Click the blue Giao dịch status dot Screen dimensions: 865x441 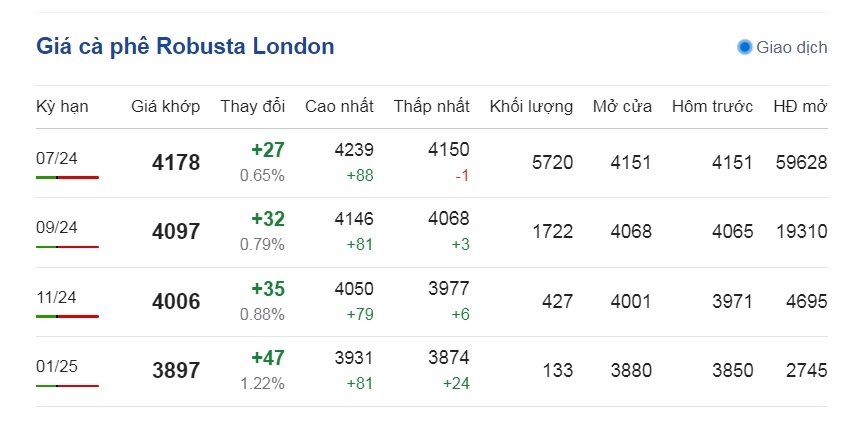pyautogui.click(x=745, y=47)
